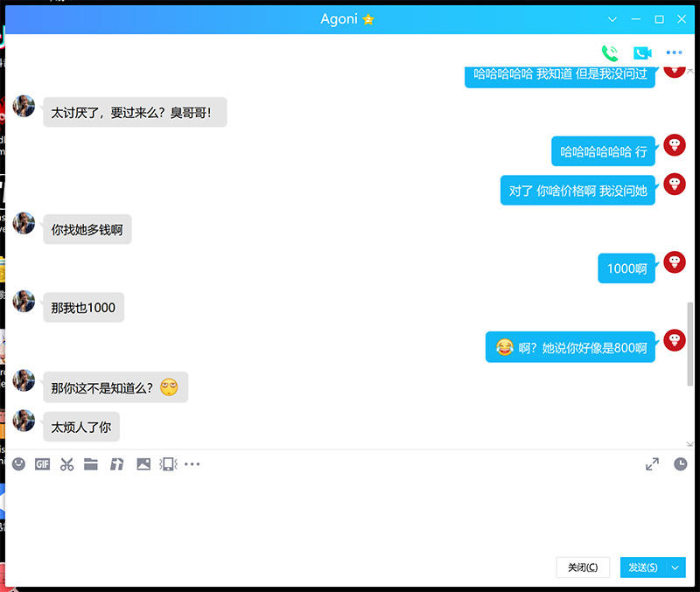700x592 pixels.
Task: Click the picture icon to send an image
Action: tap(143, 464)
